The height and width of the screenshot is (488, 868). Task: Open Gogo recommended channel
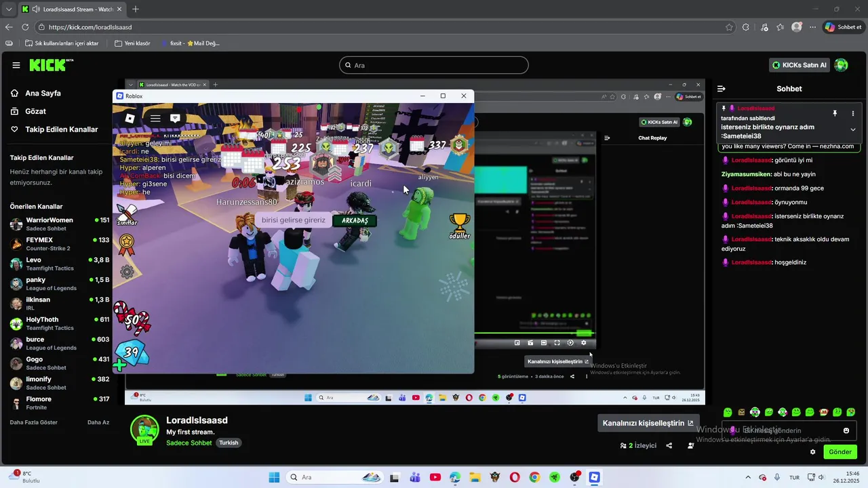click(x=60, y=363)
